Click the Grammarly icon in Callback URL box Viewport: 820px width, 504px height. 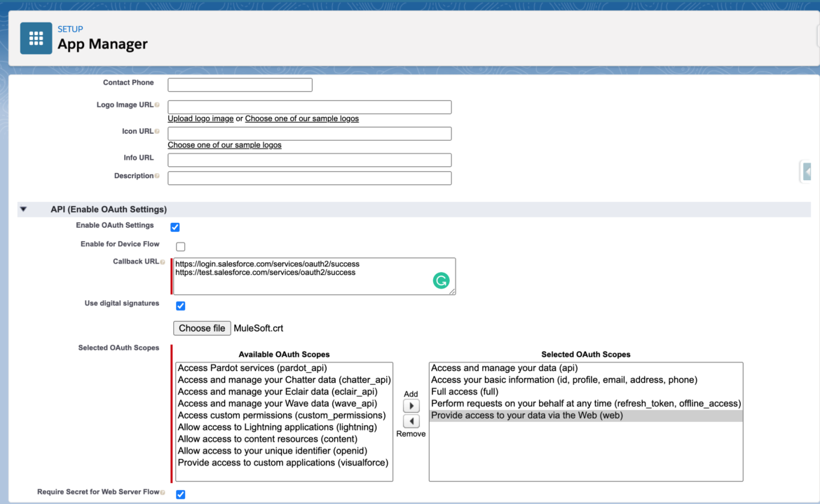point(441,281)
